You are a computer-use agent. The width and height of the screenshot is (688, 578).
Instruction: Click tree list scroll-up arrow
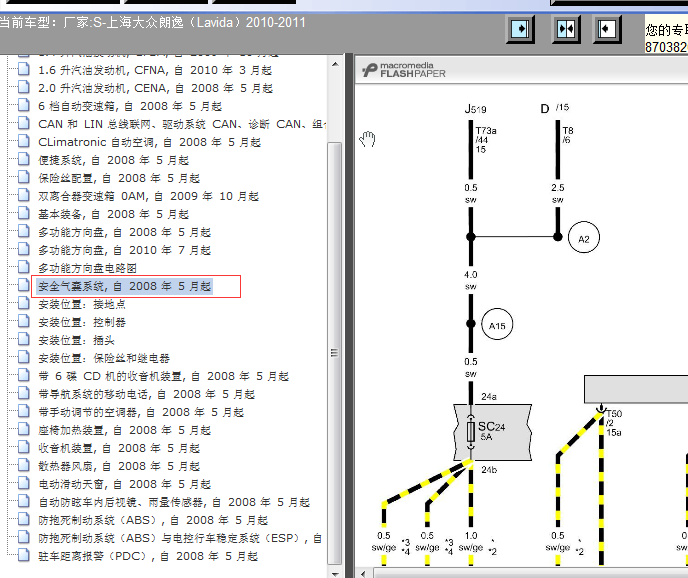[335, 65]
